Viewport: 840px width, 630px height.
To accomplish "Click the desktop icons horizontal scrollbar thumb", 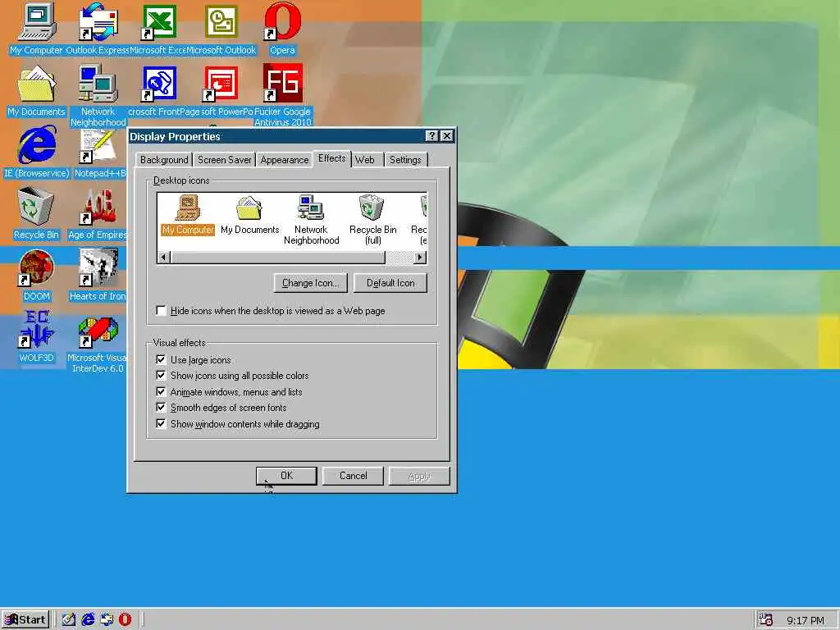I will click(x=277, y=258).
